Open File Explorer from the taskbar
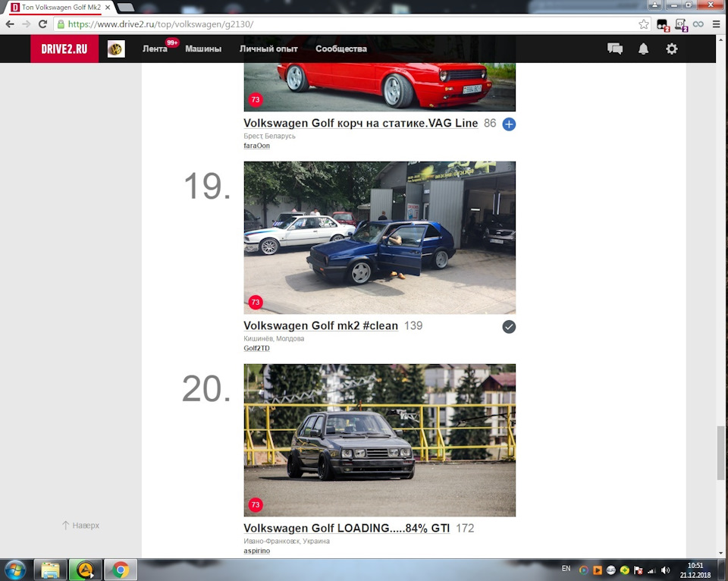 point(50,570)
